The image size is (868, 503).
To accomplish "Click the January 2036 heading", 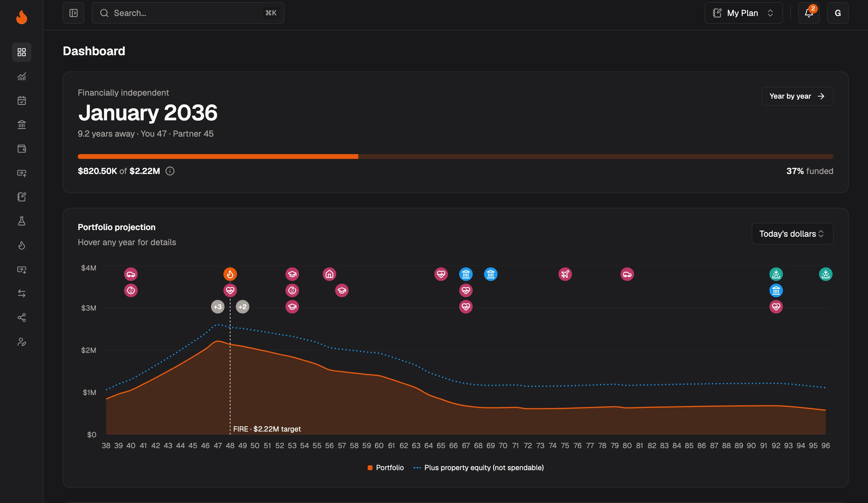I will (x=148, y=113).
